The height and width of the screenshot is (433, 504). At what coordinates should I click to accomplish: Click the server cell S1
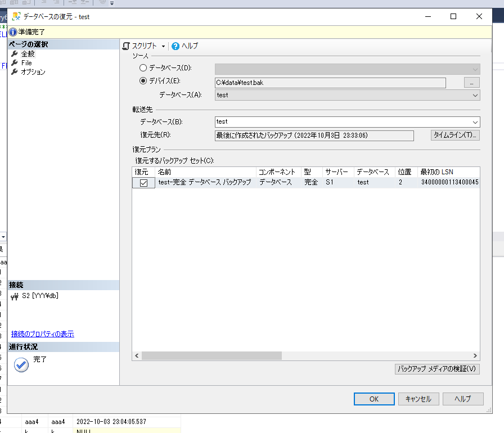click(330, 182)
